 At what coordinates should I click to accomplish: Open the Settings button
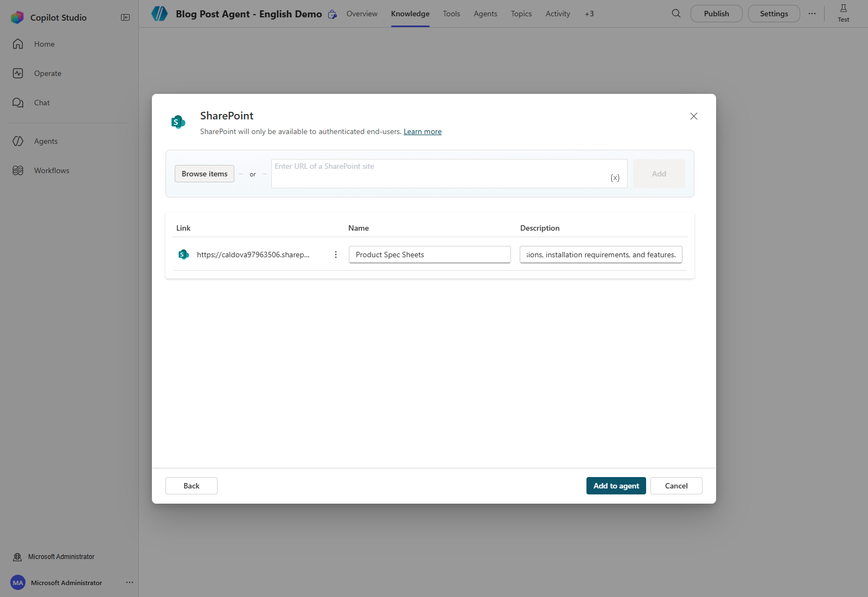click(774, 14)
